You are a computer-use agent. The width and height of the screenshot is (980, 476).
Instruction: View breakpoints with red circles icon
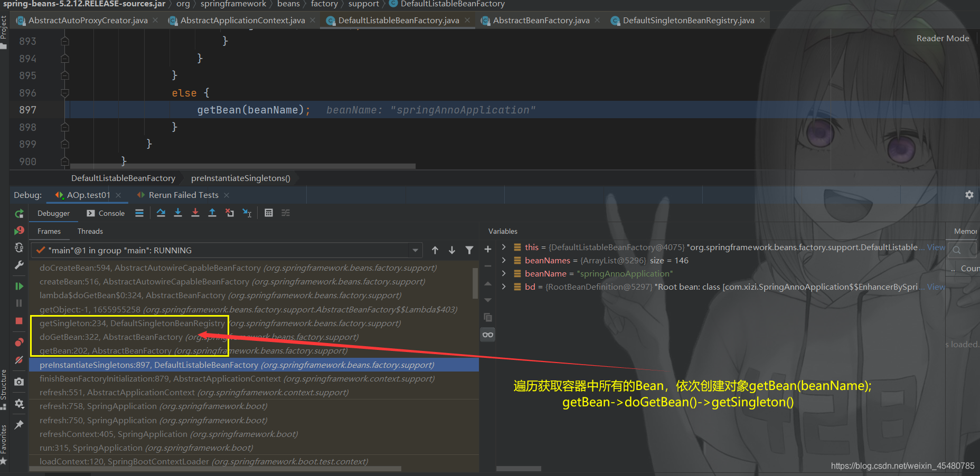(x=19, y=342)
